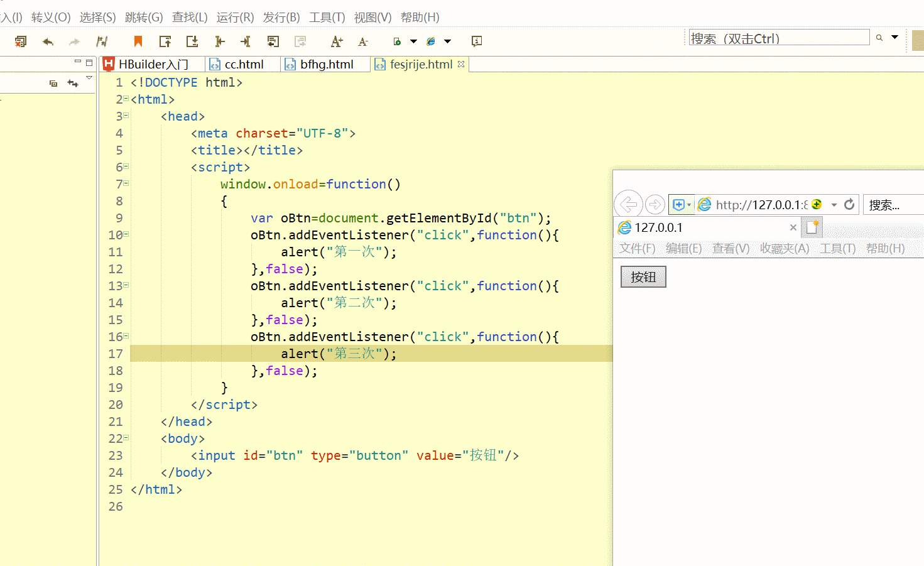Click the Internet Explorer preview toolbar icon

(431, 41)
